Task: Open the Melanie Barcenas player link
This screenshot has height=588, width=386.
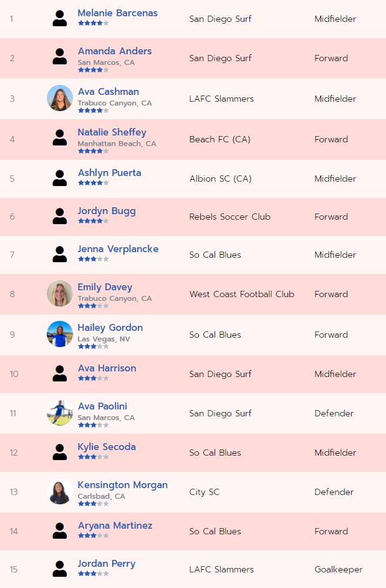Action: click(x=117, y=13)
